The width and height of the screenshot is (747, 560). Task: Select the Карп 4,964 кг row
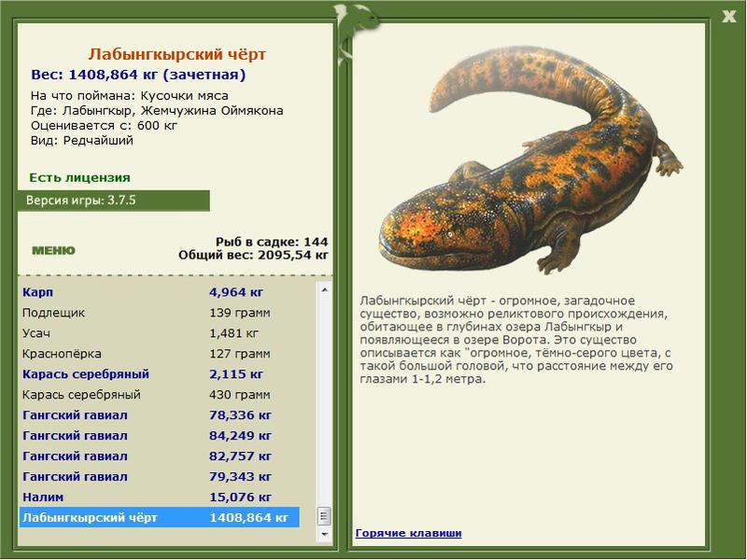pos(161,292)
